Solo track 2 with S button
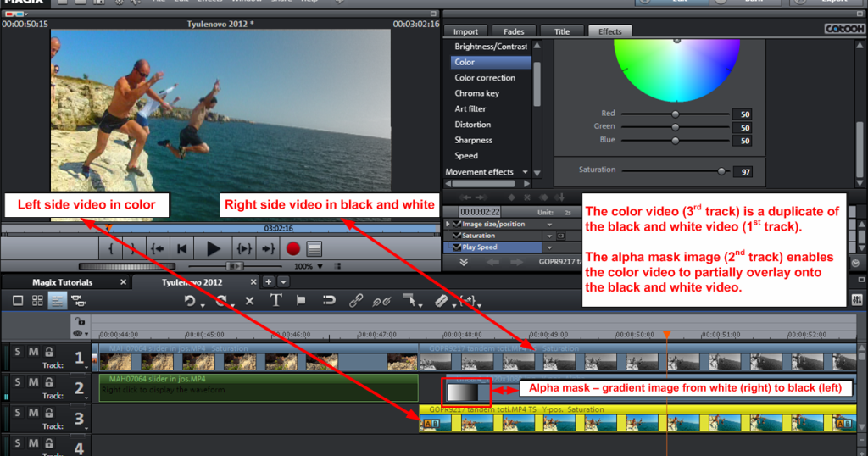 pos(18,382)
